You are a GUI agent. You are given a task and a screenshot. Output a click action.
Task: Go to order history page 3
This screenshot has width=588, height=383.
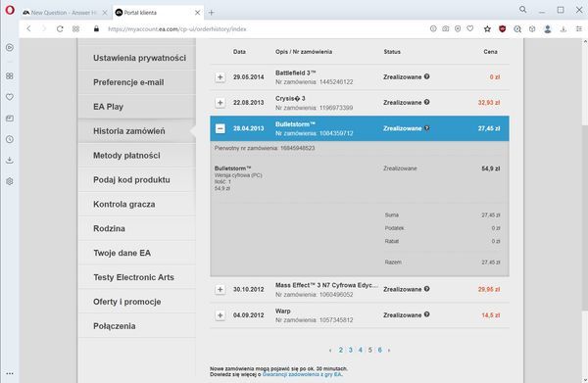coord(350,350)
